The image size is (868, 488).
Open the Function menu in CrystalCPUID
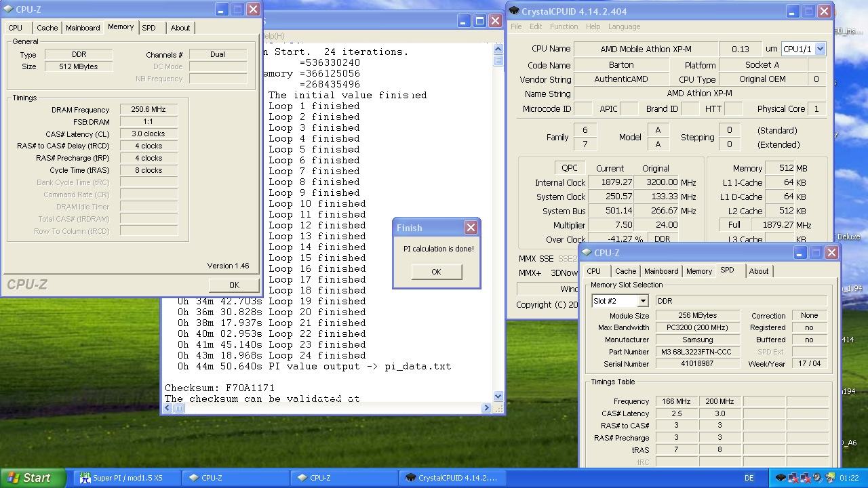point(564,26)
